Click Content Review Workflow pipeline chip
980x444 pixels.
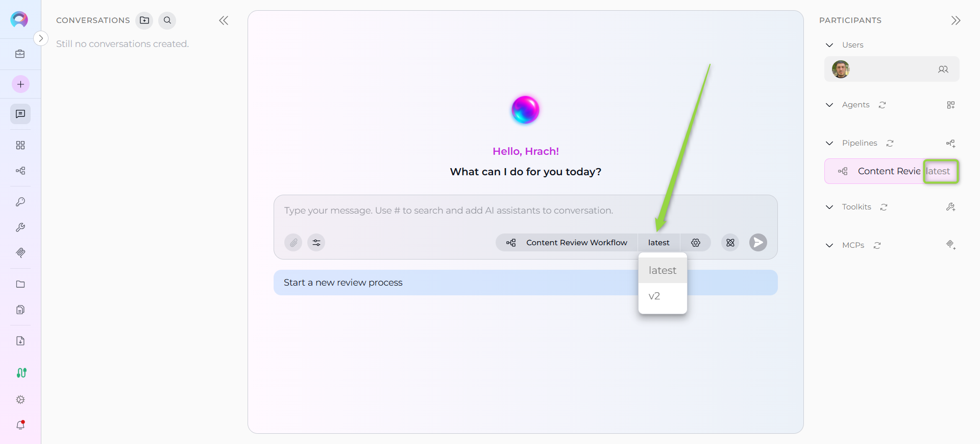tap(567, 243)
